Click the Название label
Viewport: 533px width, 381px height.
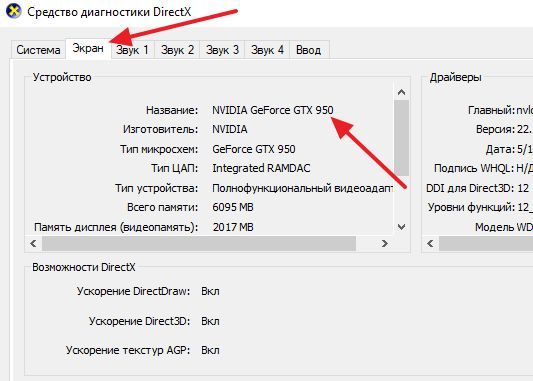tap(172, 110)
